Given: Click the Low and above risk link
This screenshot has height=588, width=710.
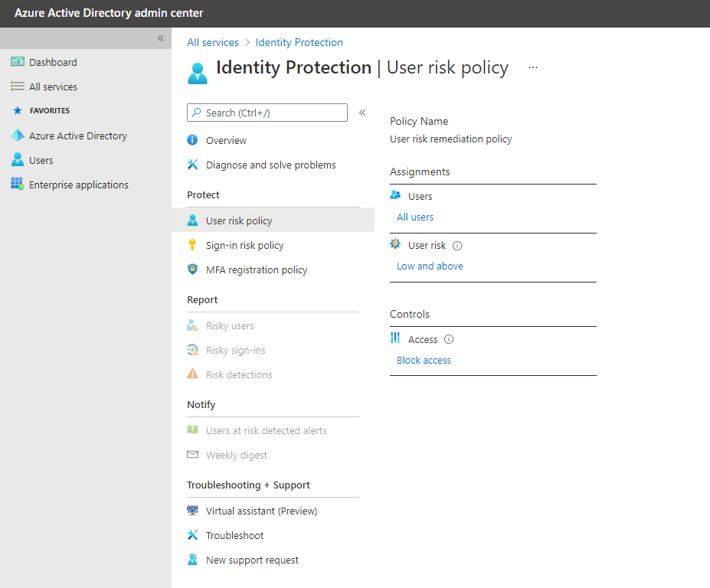Looking at the screenshot, I should click(x=430, y=266).
